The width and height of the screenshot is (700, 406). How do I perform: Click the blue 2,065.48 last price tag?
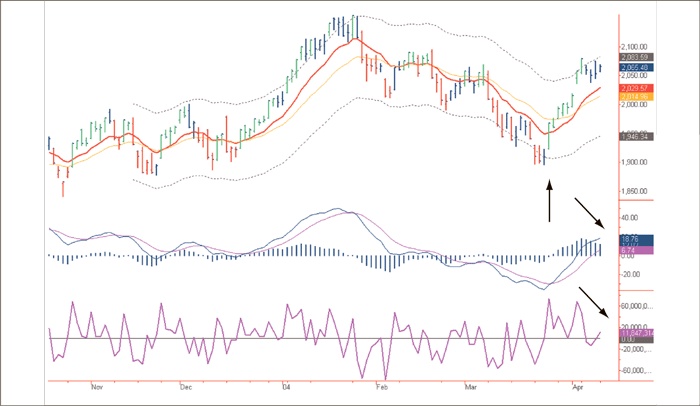pyautogui.click(x=636, y=68)
